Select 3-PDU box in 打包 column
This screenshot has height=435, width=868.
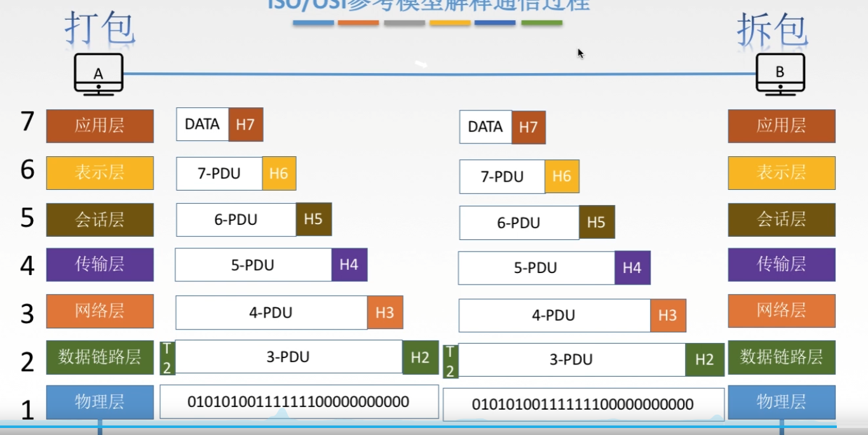coord(288,357)
